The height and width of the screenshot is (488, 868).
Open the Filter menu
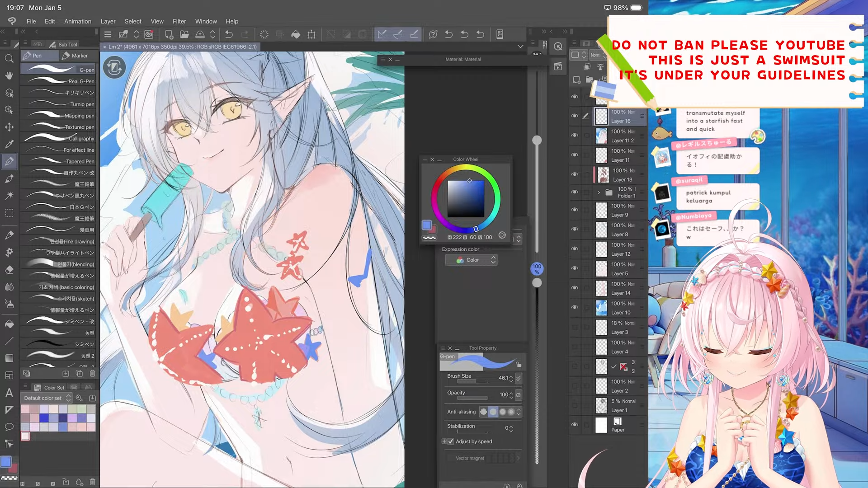179,21
